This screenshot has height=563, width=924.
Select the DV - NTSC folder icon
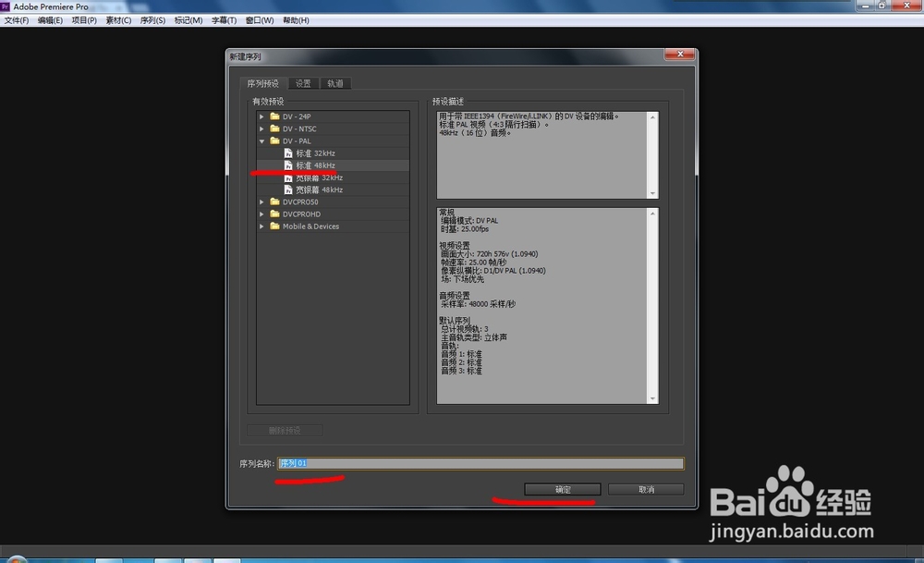(274, 129)
